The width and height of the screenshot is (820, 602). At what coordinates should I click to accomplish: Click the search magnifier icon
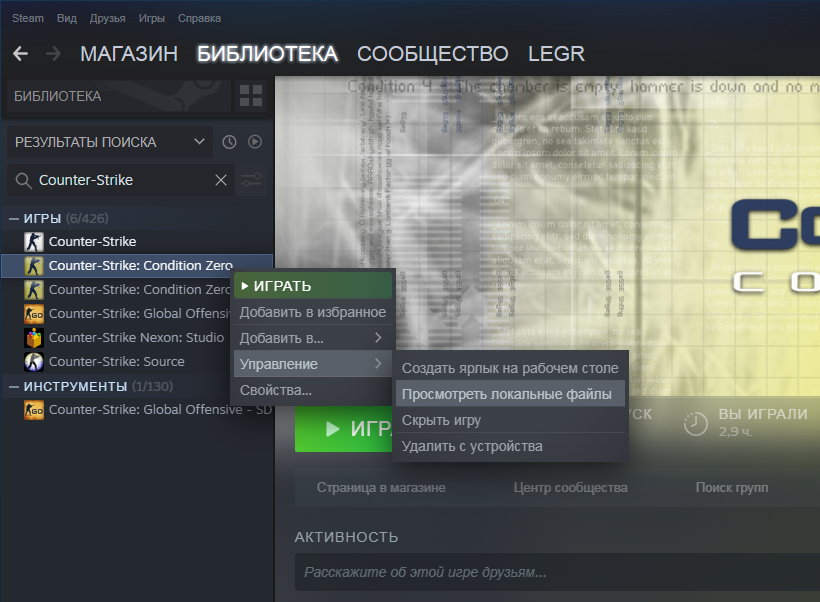pyautogui.click(x=24, y=180)
